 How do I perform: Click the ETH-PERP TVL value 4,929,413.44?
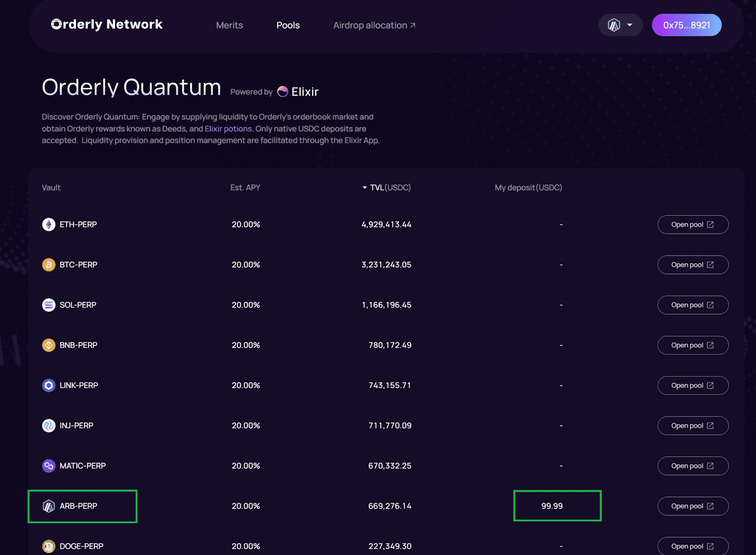pos(387,224)
